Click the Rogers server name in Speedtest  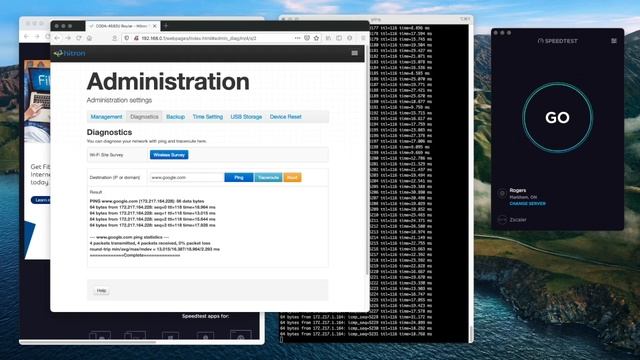coord(518,190)
